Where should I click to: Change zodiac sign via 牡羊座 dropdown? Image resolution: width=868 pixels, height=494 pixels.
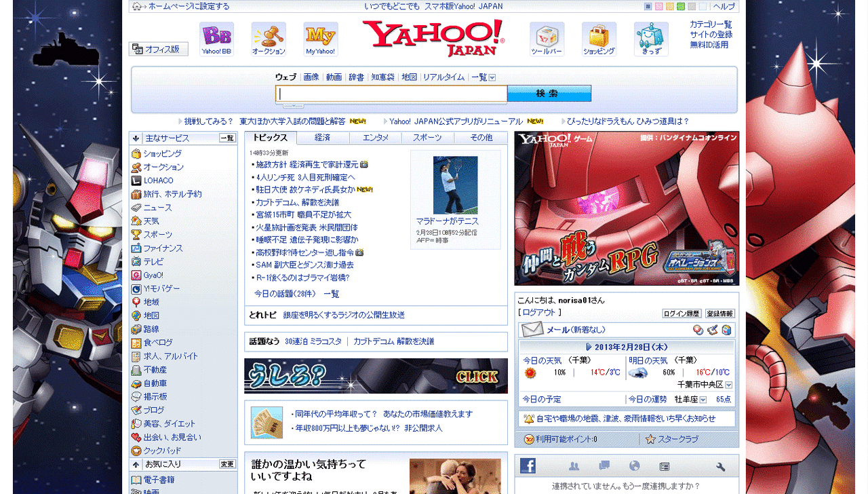click(x=703, y=398)
